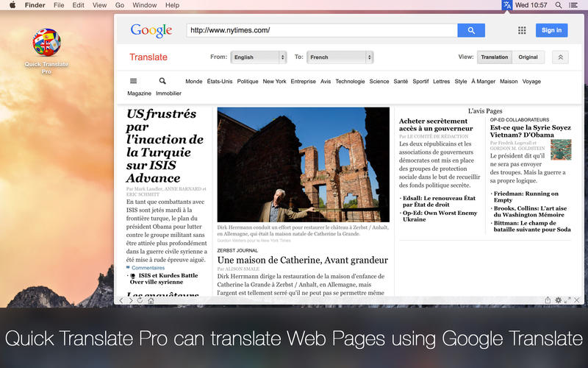Screen dimensions: 588x368
Task: Open the Quick Translate Pro desktop icon
Action: [x=47, y=43]
